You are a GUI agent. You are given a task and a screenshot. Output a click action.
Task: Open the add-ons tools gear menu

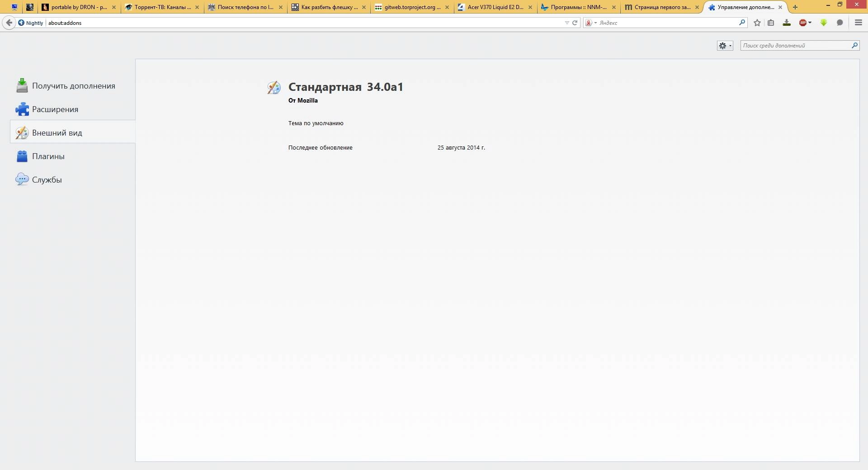point(725,46)
